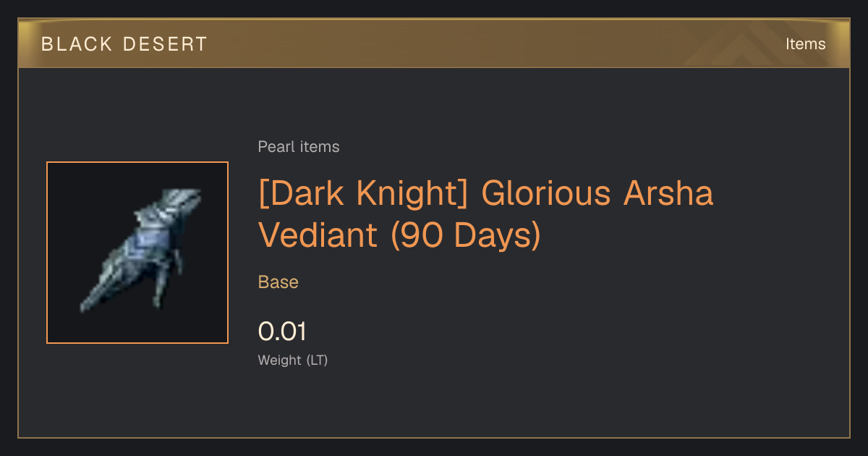This screenshot has height=456, width=868.
Task: Click the Weight (LT) caption
Action: [x=293, y=360]
